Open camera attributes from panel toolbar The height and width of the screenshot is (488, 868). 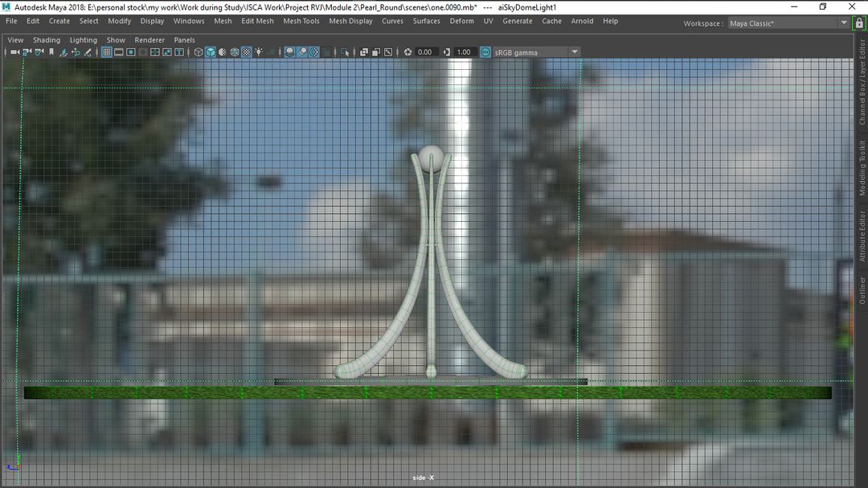coord(39,52)
